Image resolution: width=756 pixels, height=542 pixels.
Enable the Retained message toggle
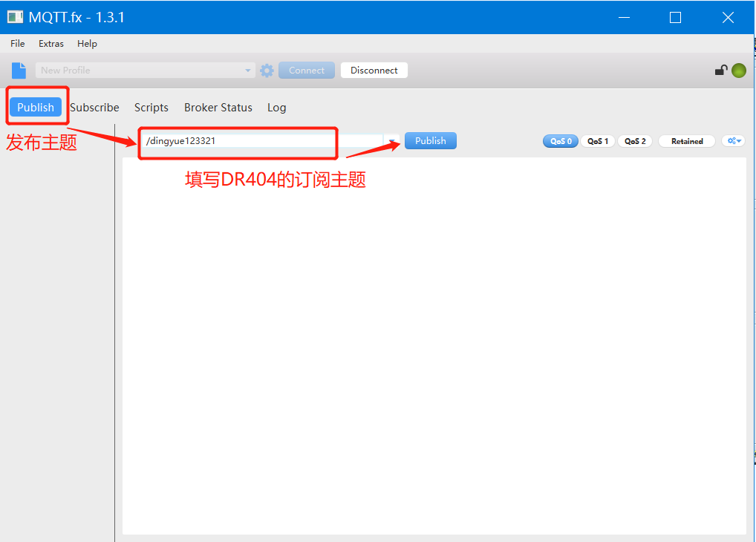coord(686,141)
